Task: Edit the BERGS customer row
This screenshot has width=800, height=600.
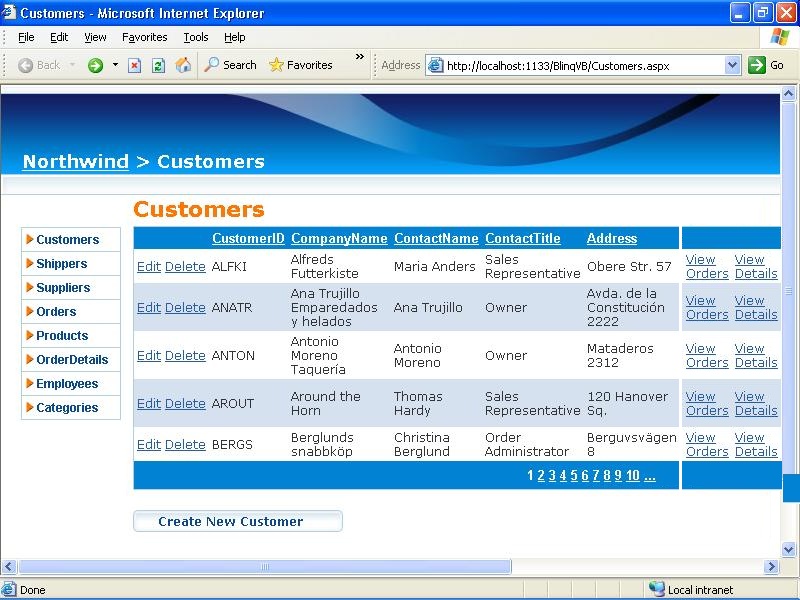Action: (x=149, y=444)
